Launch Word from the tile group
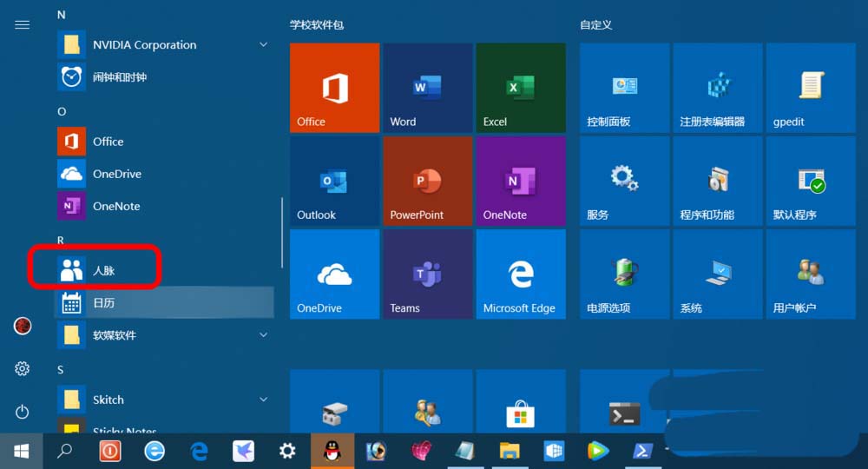 click(427, 88)
